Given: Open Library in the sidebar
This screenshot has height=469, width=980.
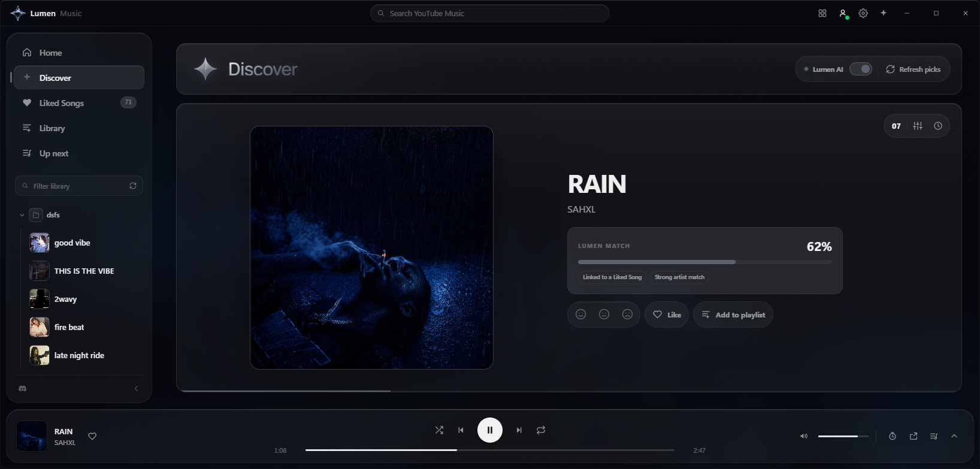Looking at the screenshot, I should pos(79,128).
